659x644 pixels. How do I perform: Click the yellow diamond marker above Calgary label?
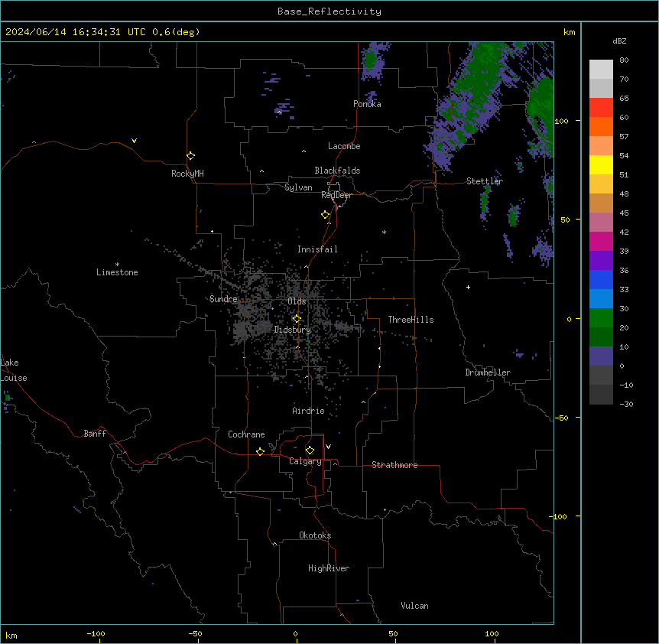(310, 450)
